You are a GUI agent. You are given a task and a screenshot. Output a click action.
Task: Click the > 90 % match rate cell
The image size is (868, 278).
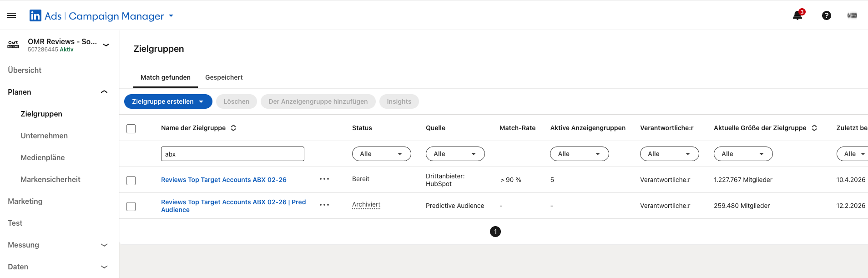point(511,180)
